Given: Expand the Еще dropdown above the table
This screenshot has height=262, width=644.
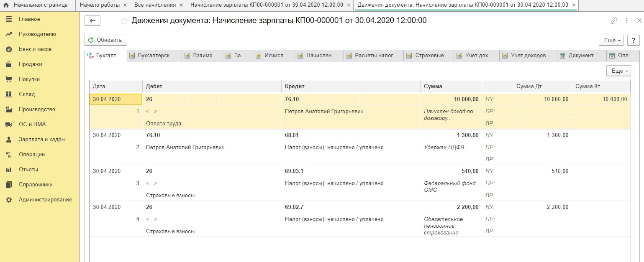Looking at the screenshot, I should pos(618,71).
